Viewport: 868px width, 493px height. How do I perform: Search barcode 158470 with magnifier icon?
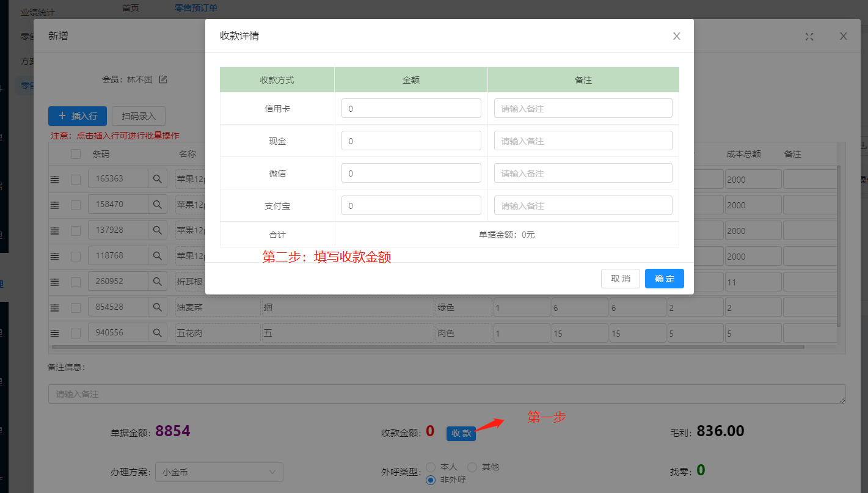point(158,205)
